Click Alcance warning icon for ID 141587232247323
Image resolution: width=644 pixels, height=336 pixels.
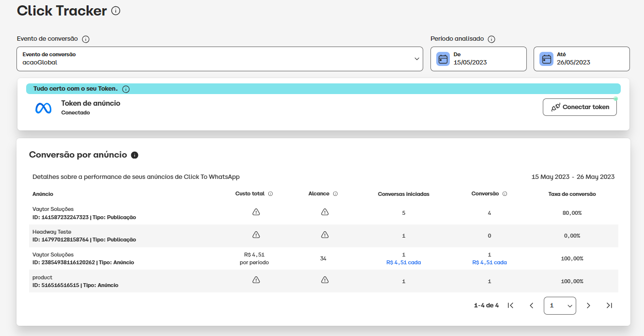(325, 212)
